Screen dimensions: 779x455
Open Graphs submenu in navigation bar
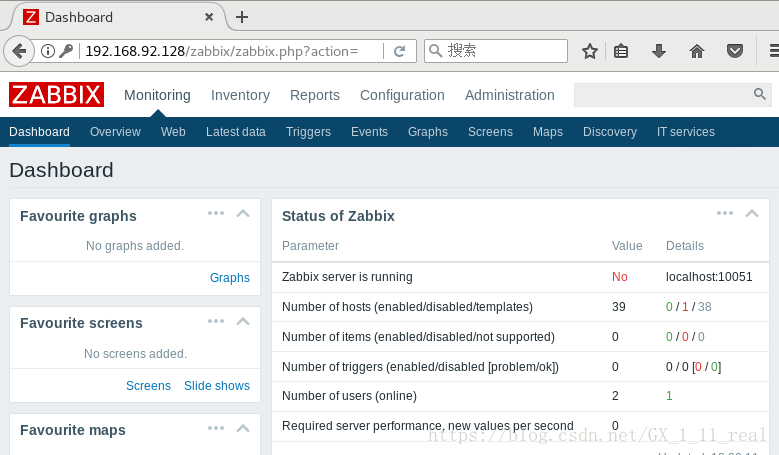pyautogui.click(x=428, y=132)
